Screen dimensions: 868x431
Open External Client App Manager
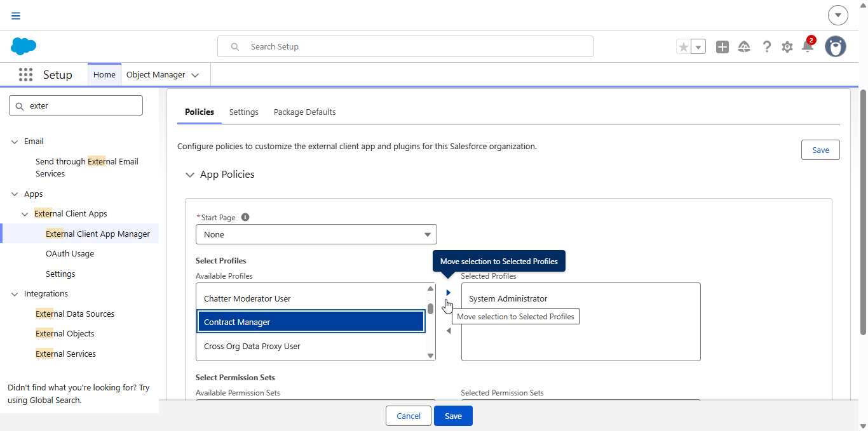coord(98,234)
